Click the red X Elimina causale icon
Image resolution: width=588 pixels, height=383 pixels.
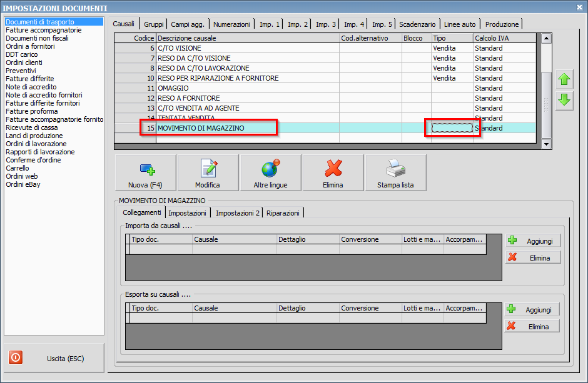click(x=333, y=168)
